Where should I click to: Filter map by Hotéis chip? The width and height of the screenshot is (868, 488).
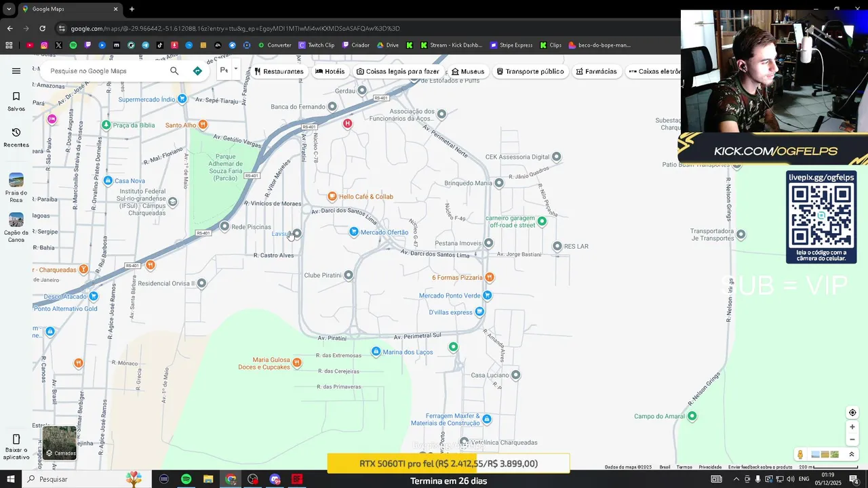tap(330, 71)
